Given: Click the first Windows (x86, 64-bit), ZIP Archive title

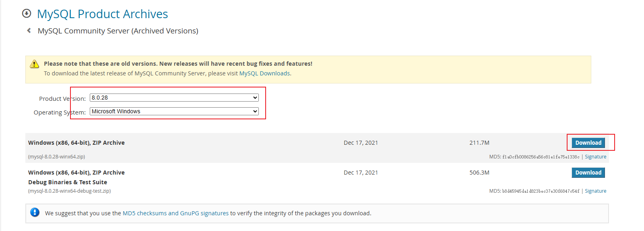Looking at the screenshot, I should click(76, 143).
